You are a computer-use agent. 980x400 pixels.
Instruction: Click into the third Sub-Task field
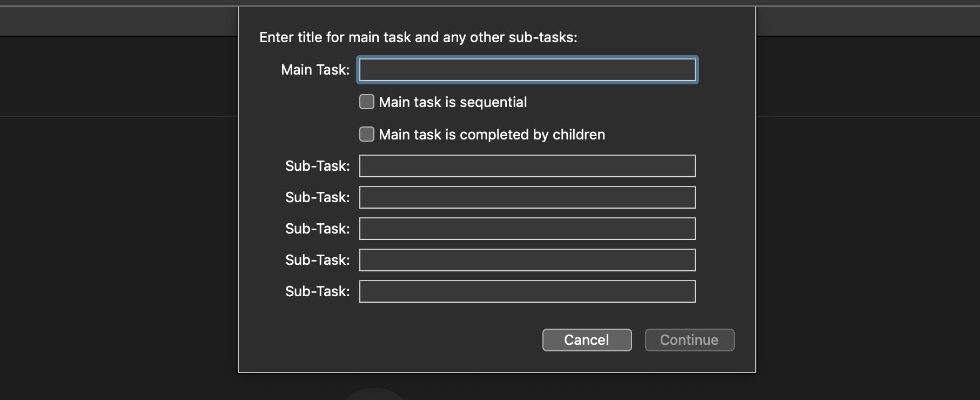(527, 229)
